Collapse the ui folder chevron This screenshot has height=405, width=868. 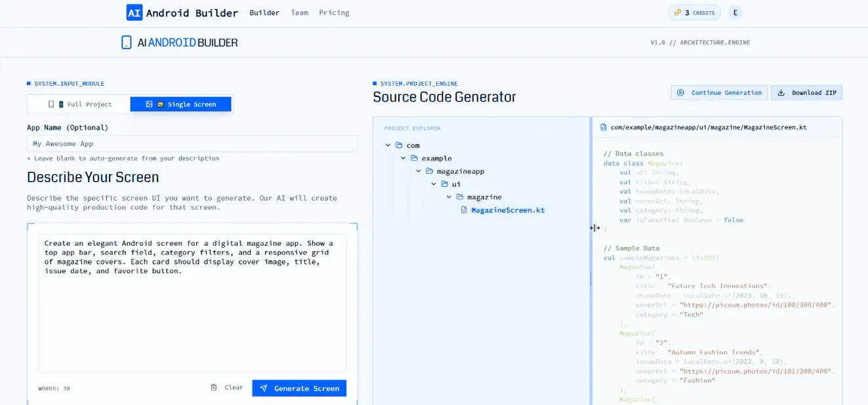click(434, 184)
